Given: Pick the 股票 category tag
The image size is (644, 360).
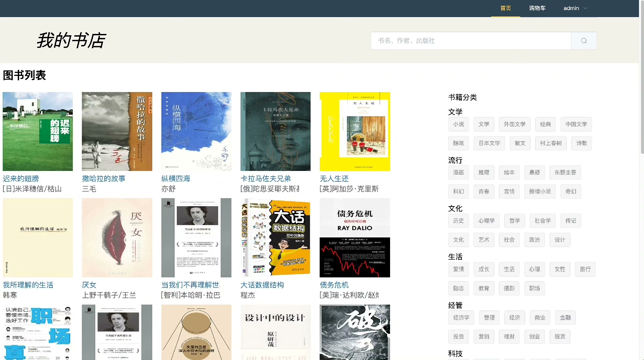Looking at the screenshot, I should 560,337.
